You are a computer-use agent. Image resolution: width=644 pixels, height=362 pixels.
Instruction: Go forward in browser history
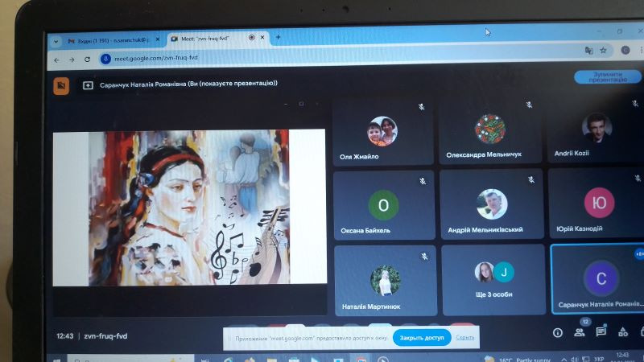coord(72,60)
